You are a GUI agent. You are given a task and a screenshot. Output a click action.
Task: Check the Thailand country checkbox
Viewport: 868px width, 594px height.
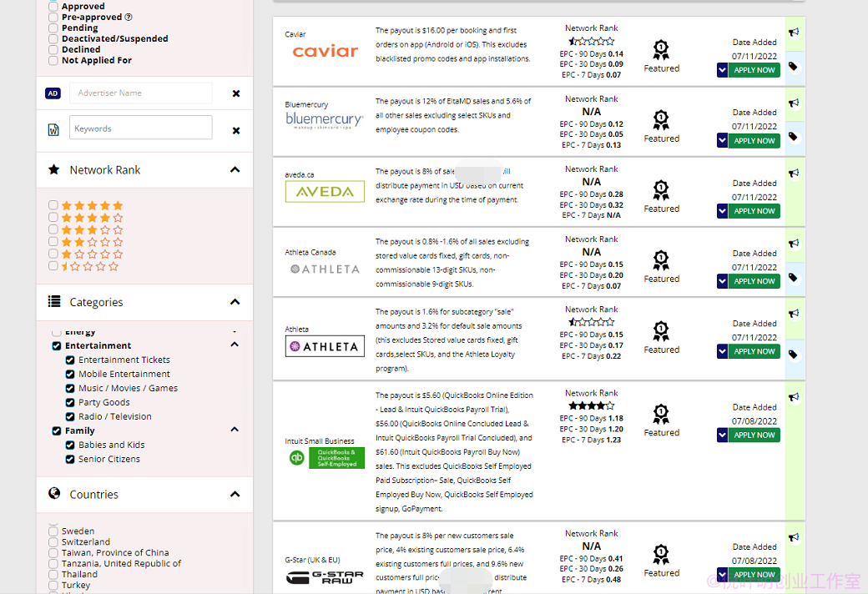(x=53, y=575)
